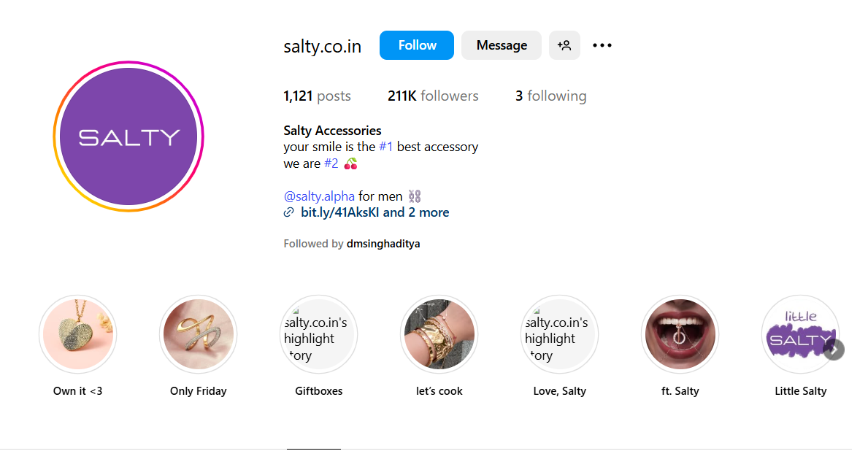This screenshot has height=451, width=868.
Task: Open the three-dot options menu
Action: (602, 45)
